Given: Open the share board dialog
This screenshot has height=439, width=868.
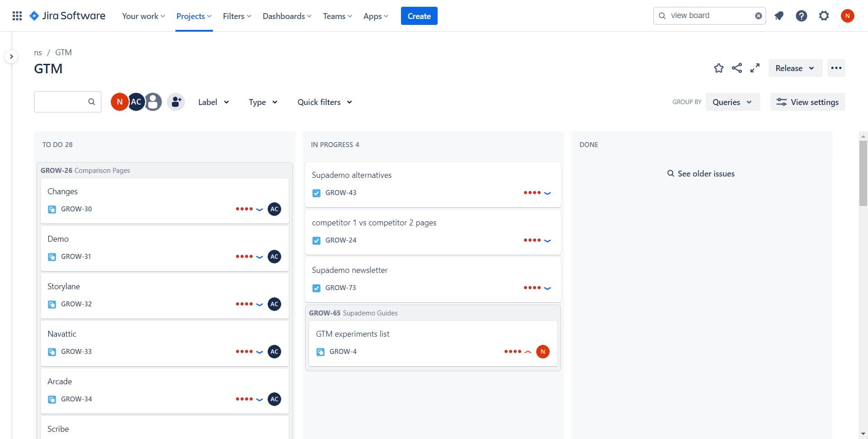Looking at the screenshot, I should tap(736, 68).
